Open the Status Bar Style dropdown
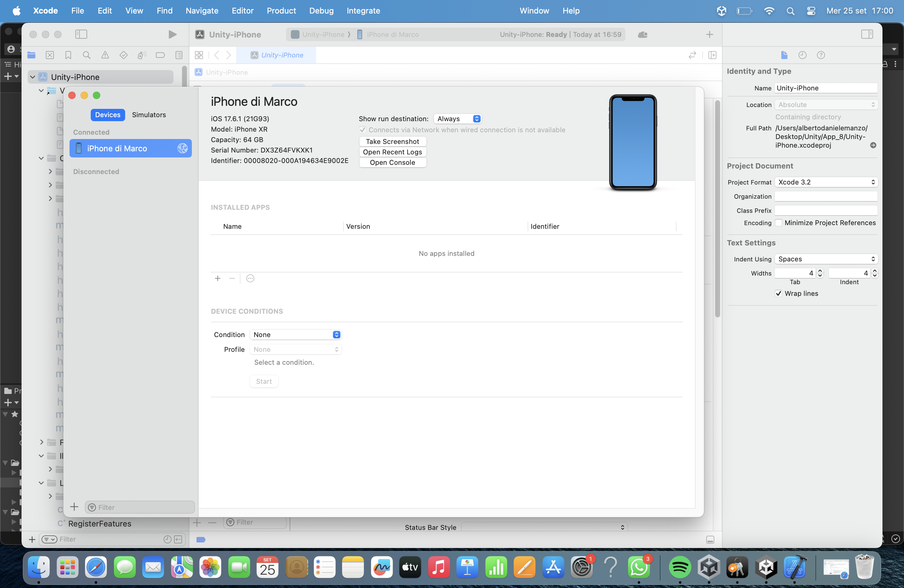Viewport: 904px width, 588px height. pyautogui.click(x=544, y=527)
